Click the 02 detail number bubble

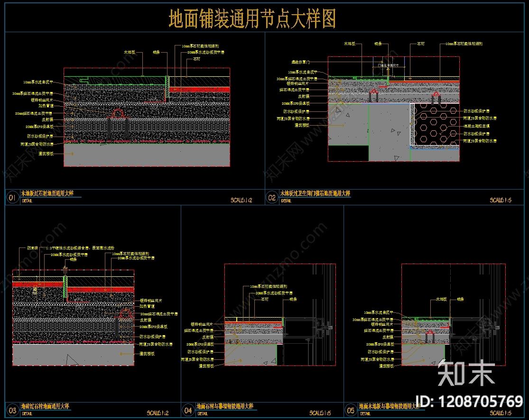[x=272, y=198]
